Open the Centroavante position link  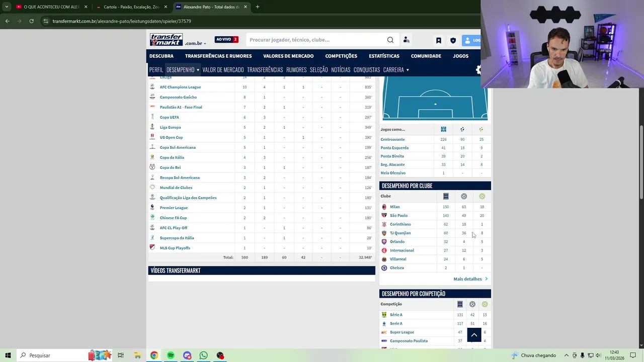392,139
